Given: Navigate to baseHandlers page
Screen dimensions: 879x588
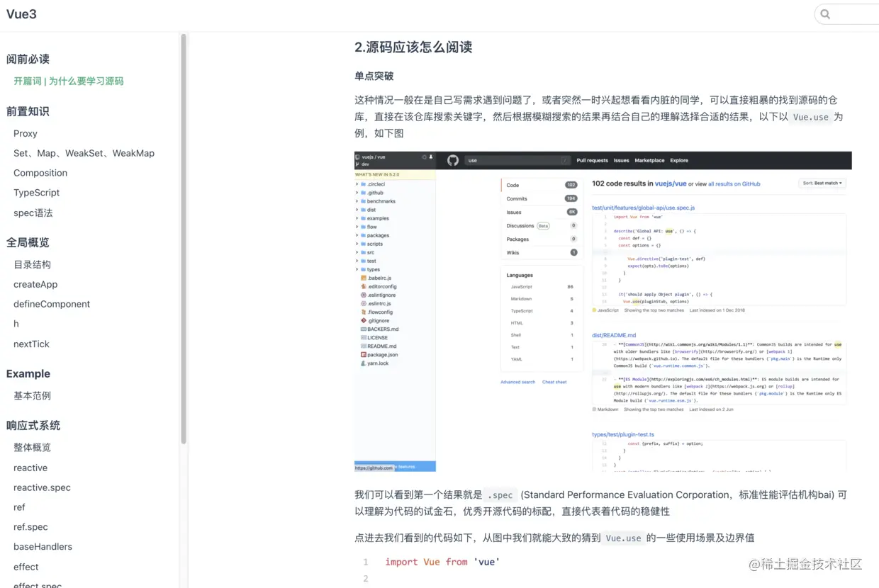Looking at the screenshot, I should pos(43,547).
